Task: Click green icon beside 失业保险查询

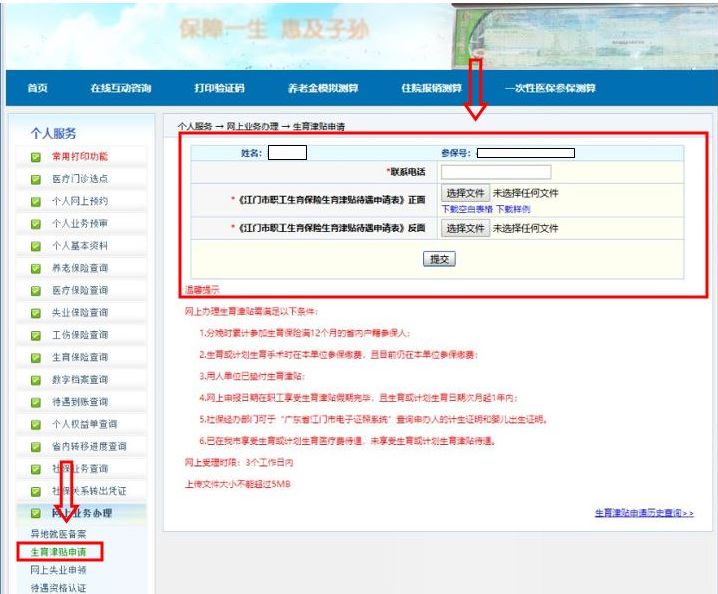Action: pos(36,314)
